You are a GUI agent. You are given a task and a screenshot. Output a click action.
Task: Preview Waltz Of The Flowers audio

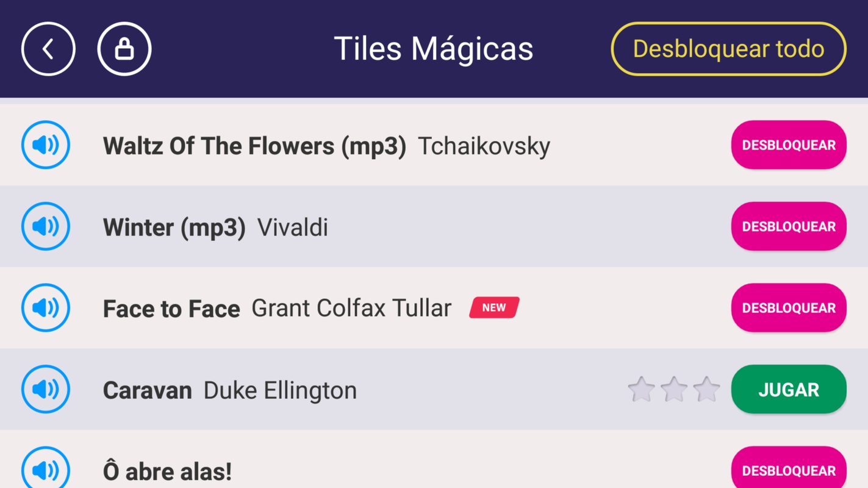pyautogui.click(x=46, y=145)
